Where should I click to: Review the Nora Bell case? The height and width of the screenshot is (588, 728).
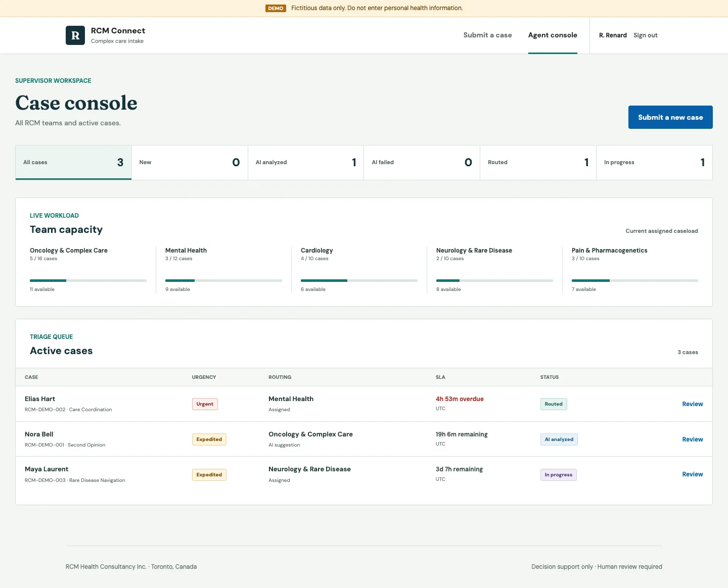693,439
